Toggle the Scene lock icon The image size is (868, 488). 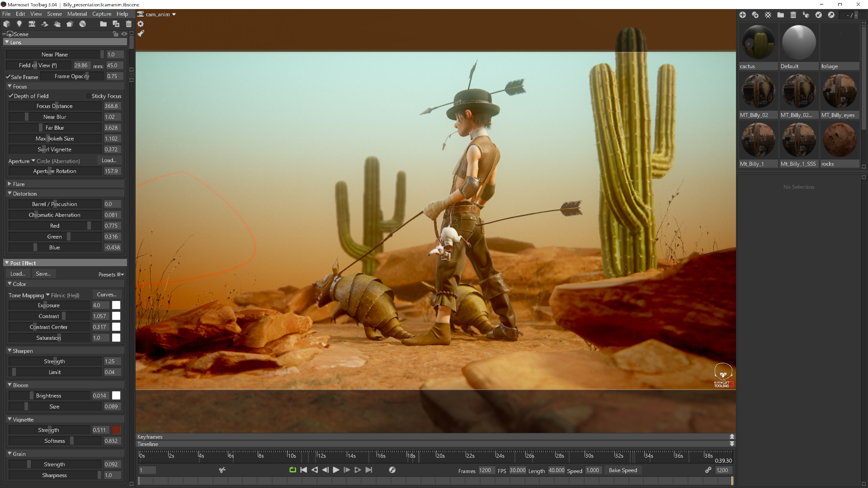pos(116,34)
